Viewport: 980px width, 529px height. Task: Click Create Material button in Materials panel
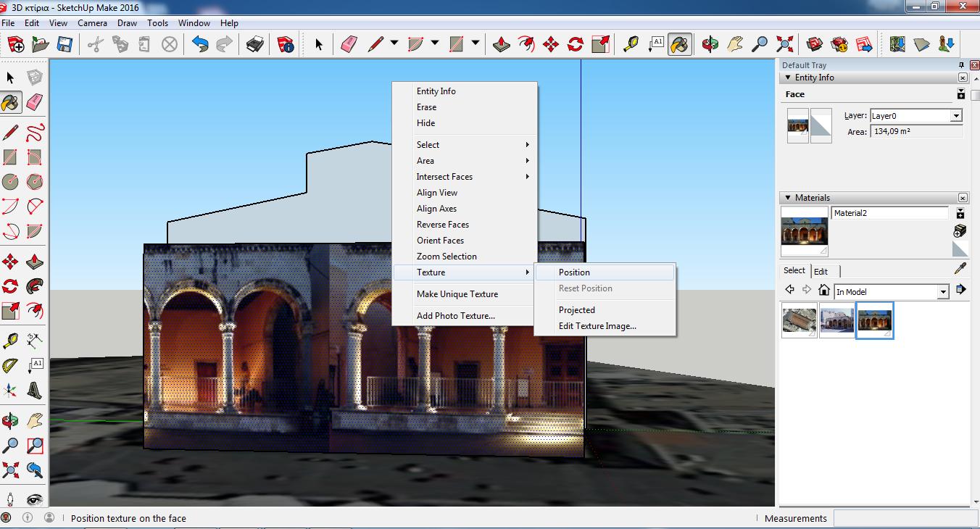tap(960, 230)
